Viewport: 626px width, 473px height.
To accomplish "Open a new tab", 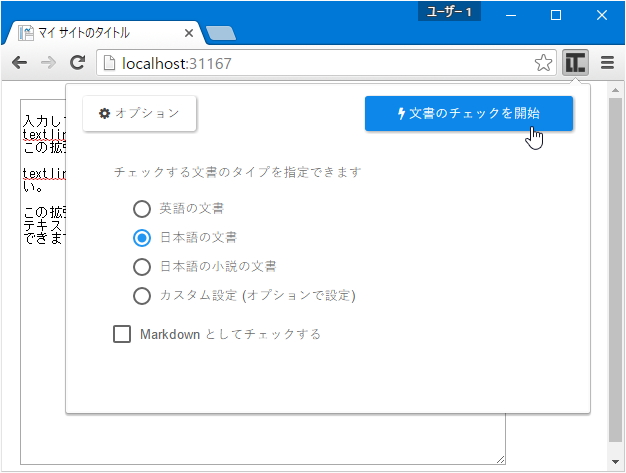I will coord(220,33).
